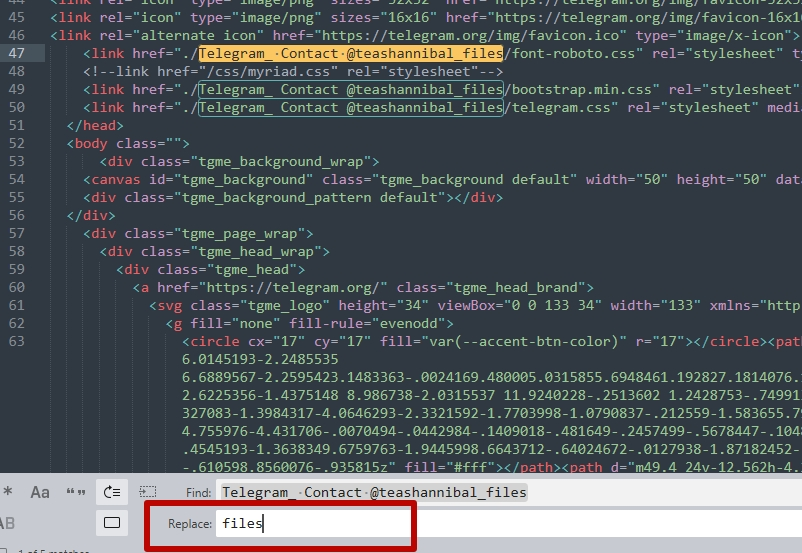Click font-roboto.css filename text
The width and height of the screenshot is (802, 553).
click(x=573, y=53)
